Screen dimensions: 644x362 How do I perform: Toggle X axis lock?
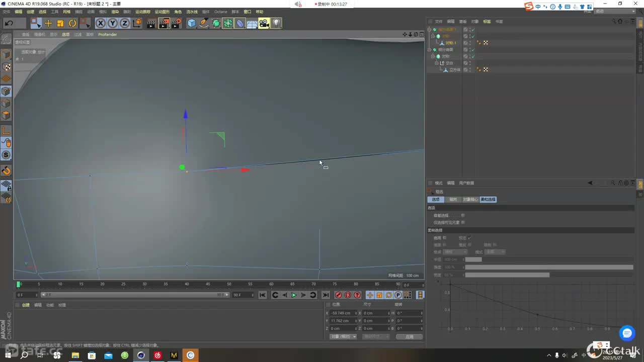pos(101,23)
